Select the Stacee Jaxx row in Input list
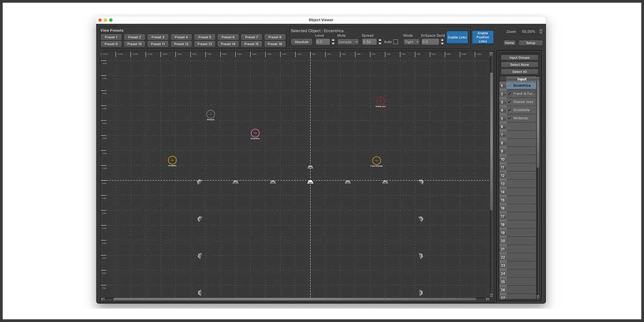Image resolution: width=644 pixels, height=322 pixels. [521, 101]
